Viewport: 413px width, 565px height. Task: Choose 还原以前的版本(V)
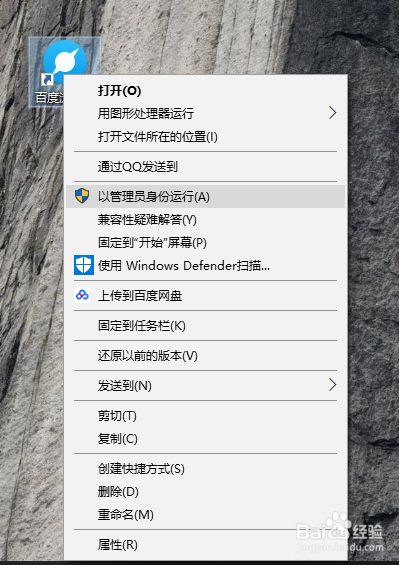(x=205, y=356)
